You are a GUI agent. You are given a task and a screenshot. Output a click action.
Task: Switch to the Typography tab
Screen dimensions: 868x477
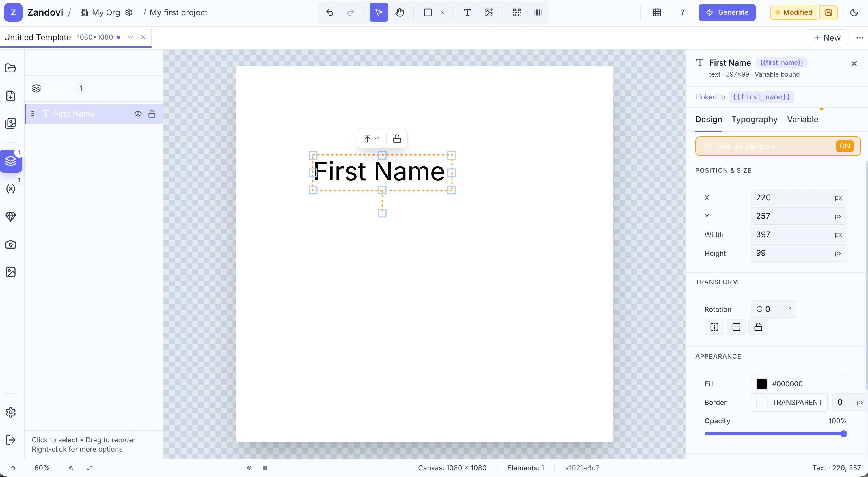click(755, 119)
